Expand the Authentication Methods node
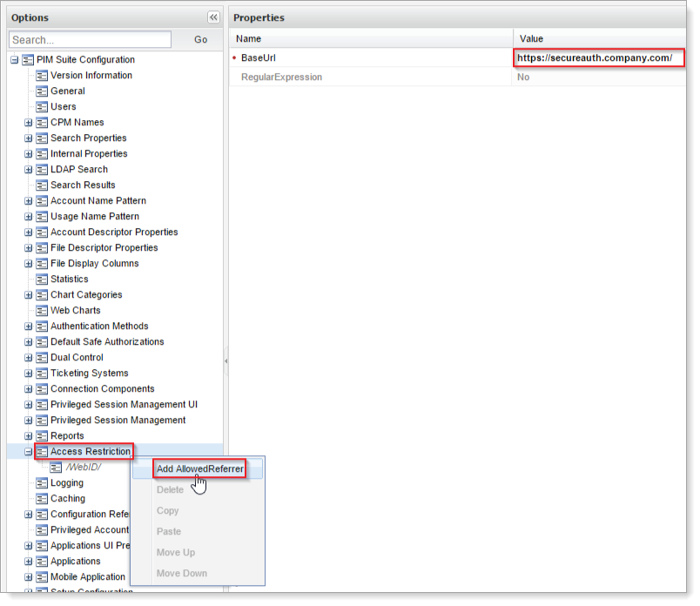This screenshot has height=606, width=700. (28, 327)
